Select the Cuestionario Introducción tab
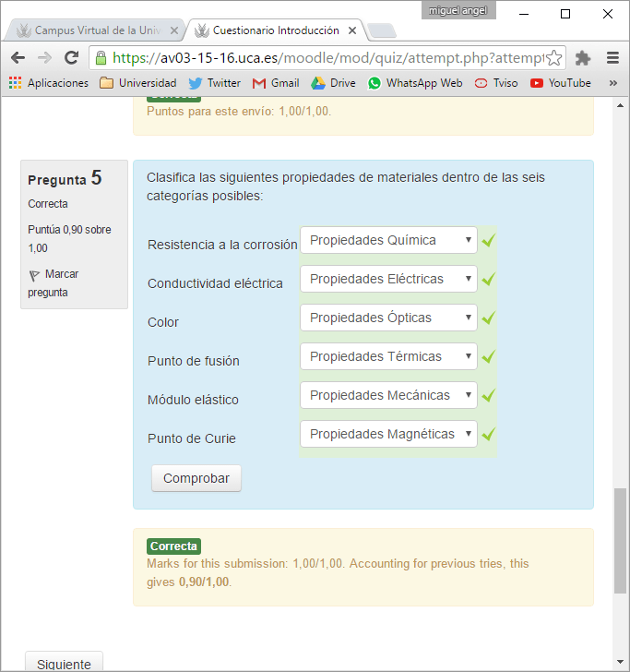630x672 pixels. pos(274,30)
